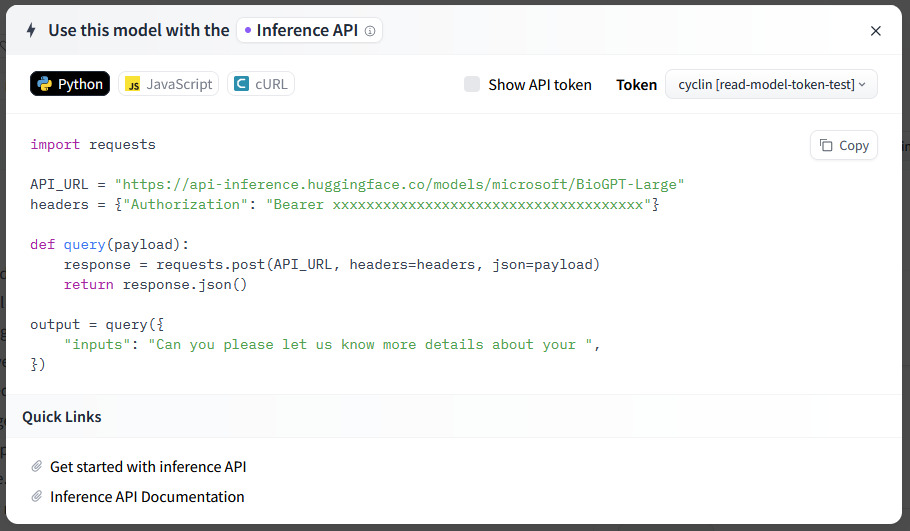Click the 'import requests' code line
Screen dimensions: 910x531
[93, 145]
